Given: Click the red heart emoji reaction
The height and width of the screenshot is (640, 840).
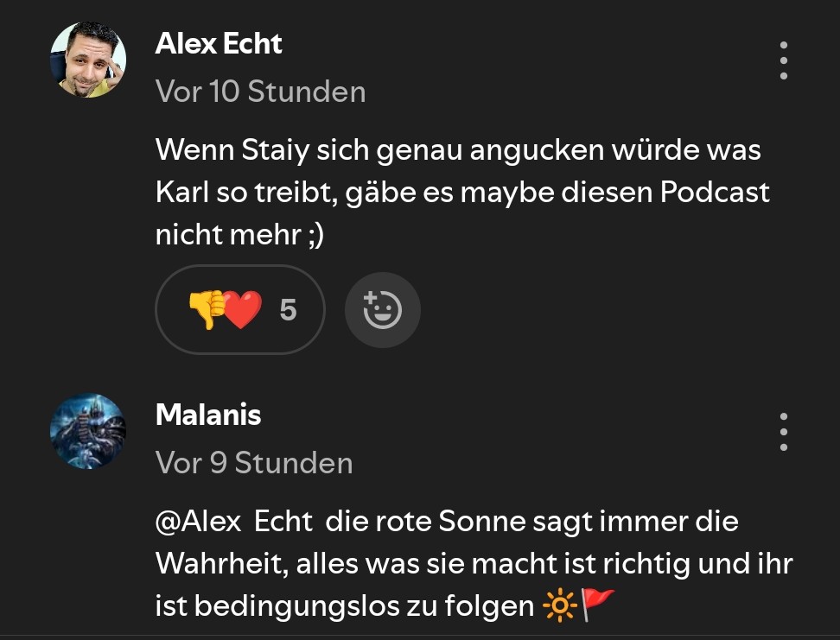Looking at the screenshot, I should pos(243,310).
